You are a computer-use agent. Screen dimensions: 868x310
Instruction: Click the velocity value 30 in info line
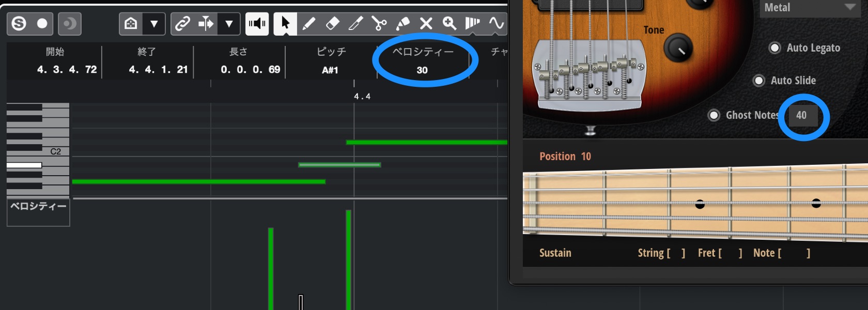click(422, 70)
